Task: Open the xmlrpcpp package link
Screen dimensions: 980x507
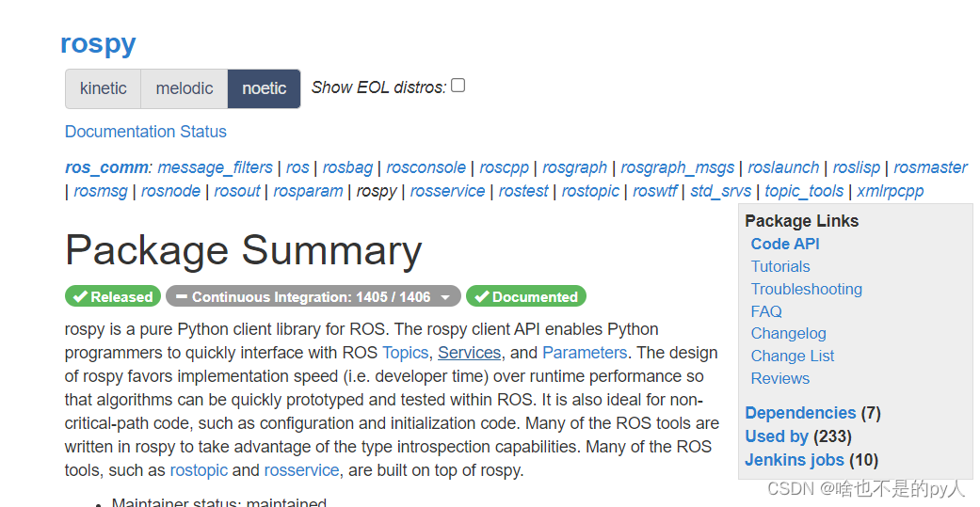Action: click(890, 191)
